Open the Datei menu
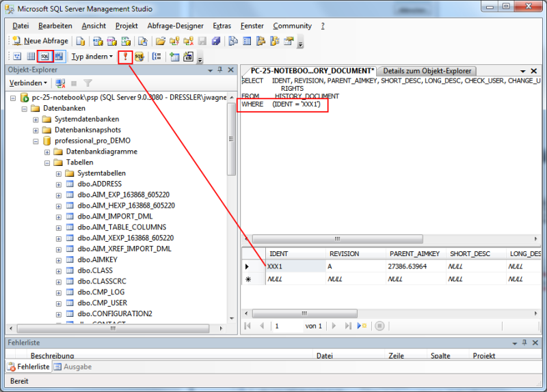547x392 pixels. pos(21,26)
